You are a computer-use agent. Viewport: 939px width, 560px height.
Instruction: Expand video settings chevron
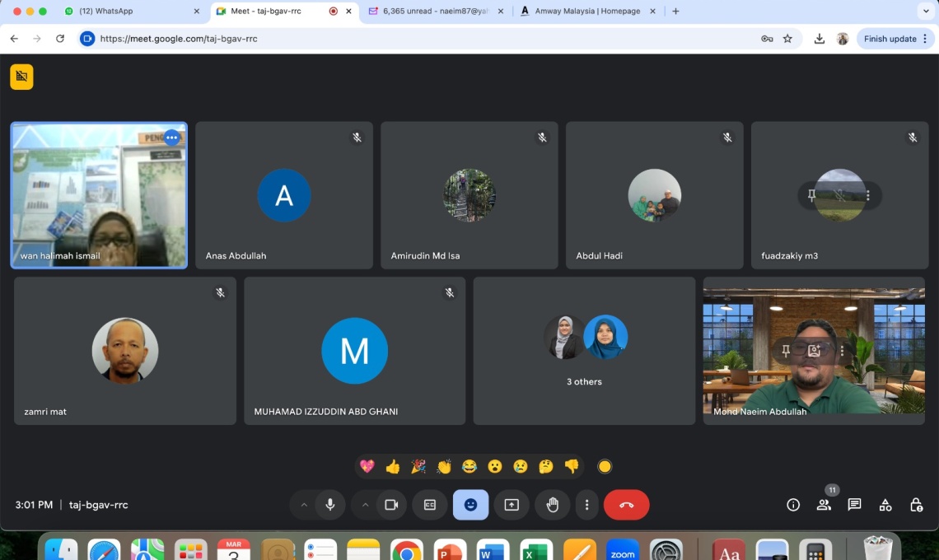[365, 505]
